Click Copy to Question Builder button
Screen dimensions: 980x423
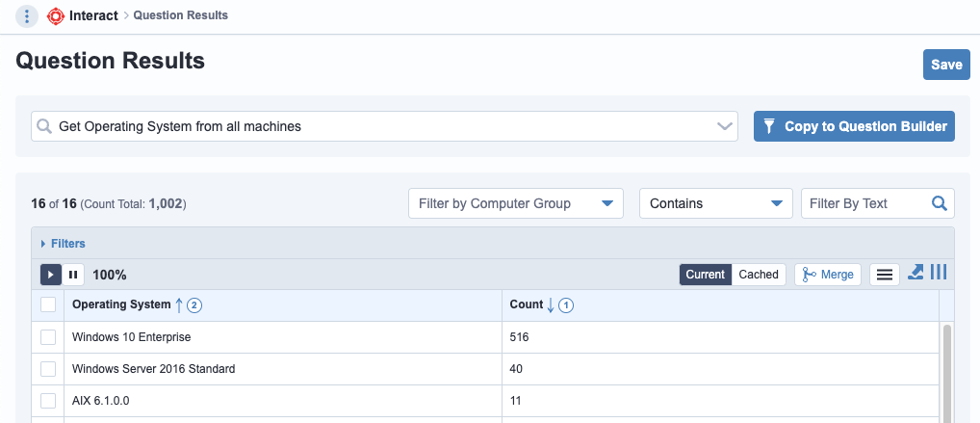(x=854, y=126)
